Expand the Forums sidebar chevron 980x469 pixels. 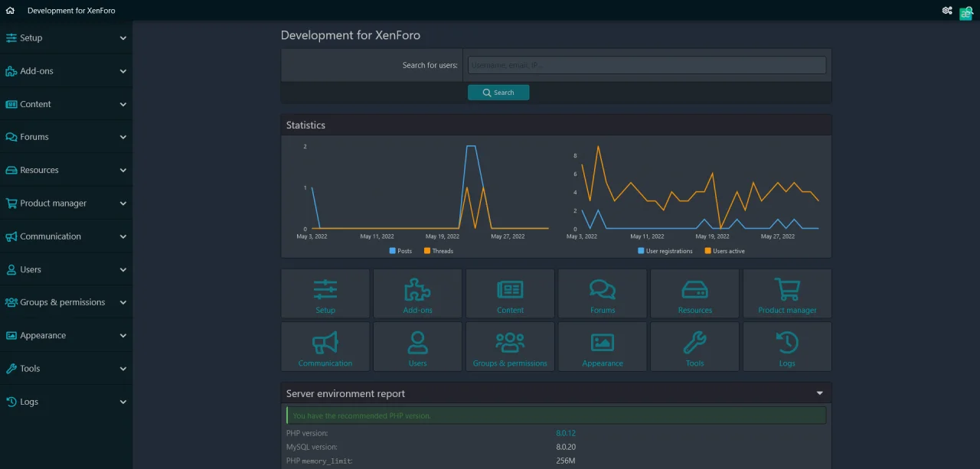point(123,138)
